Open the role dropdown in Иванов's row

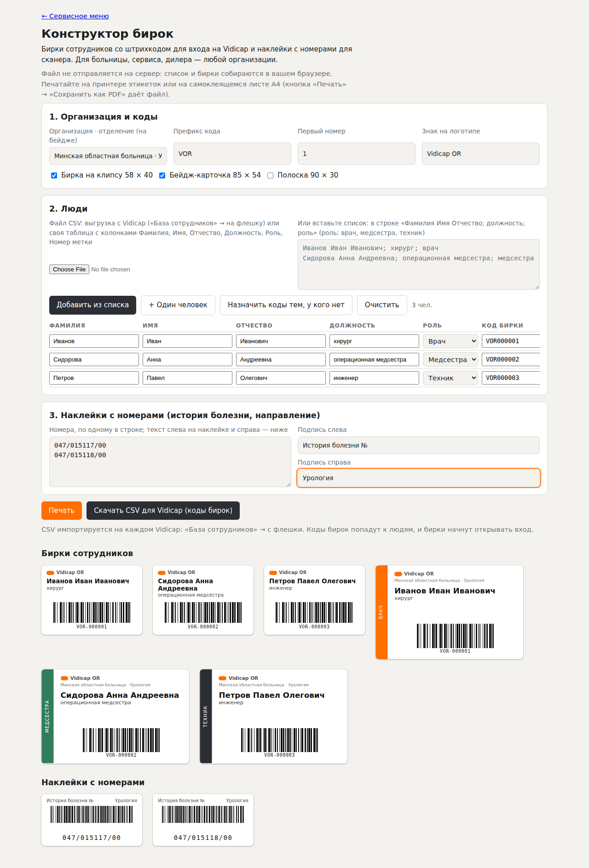(450, 341)
